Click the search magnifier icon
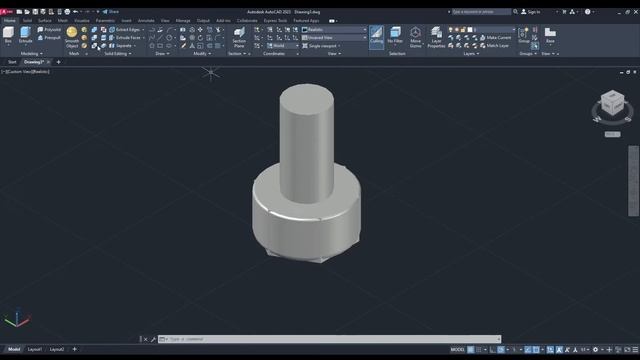Image resolution: width=640 pixels, height=360 pixels. (516, 12)
